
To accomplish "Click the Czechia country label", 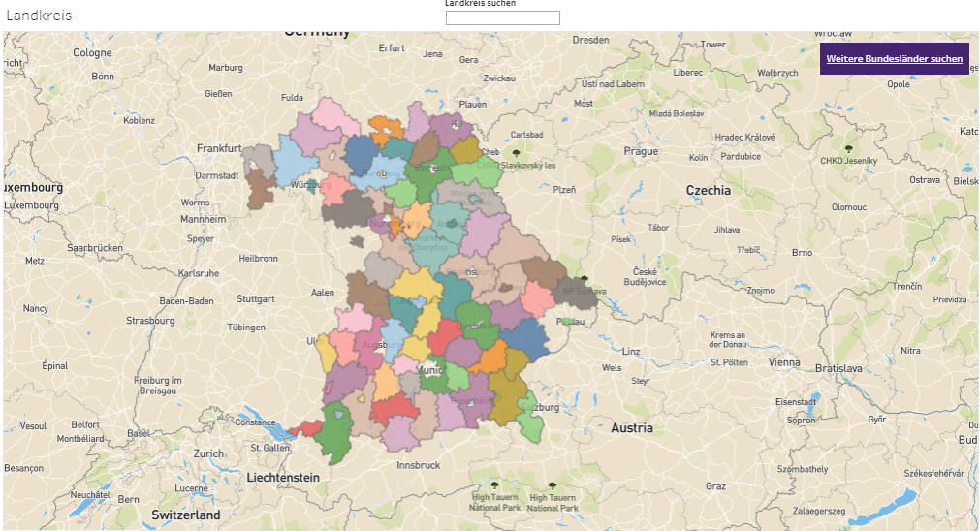I will pyautogui.click(x=708, y=191).
